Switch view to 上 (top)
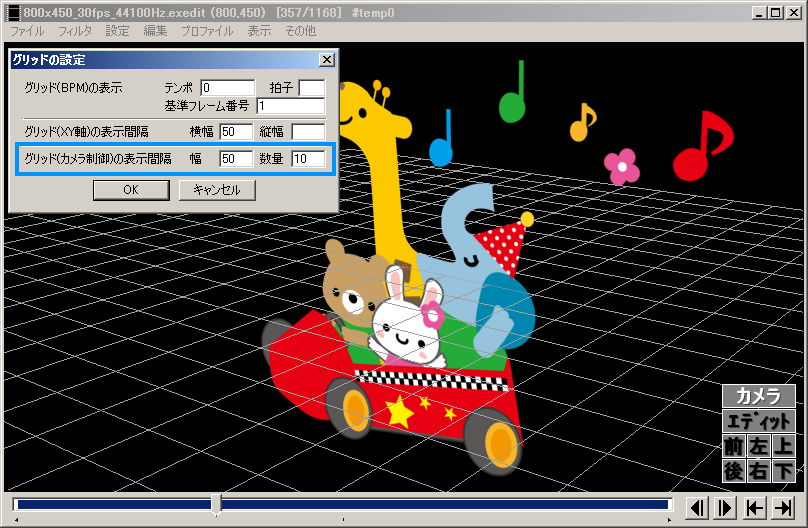This screenshot has width=808, height=528. (783, 446)
